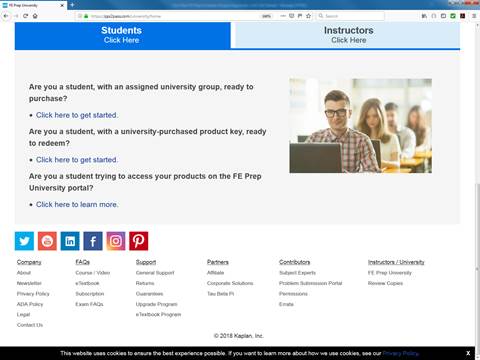Open the page actions ellipsis menu

click(283, 16)
